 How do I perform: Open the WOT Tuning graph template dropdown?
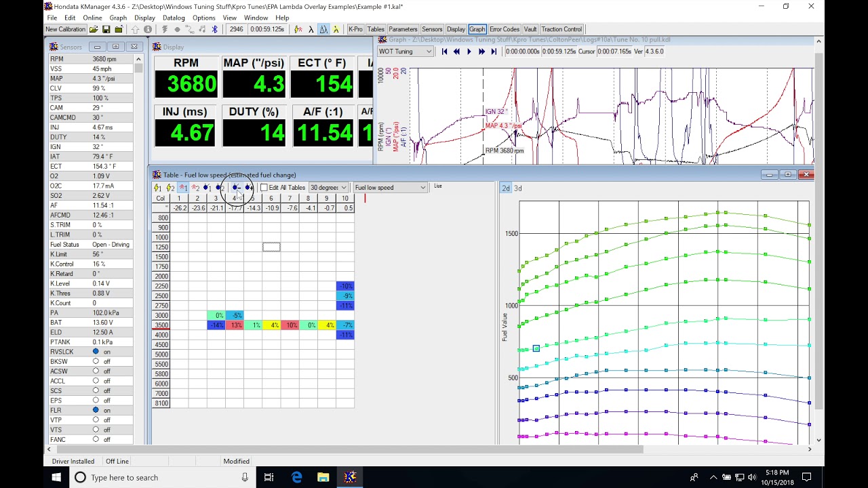(x=406, y=52)
